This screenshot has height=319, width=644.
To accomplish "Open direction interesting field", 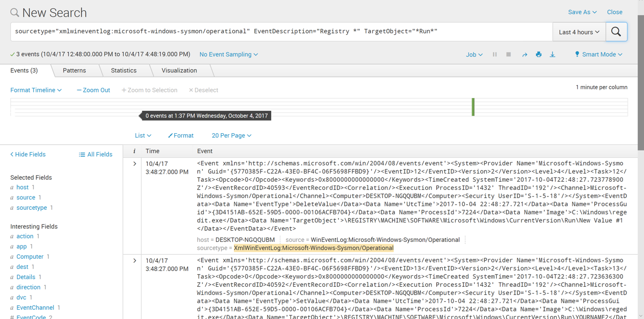I will coord(28,287).
